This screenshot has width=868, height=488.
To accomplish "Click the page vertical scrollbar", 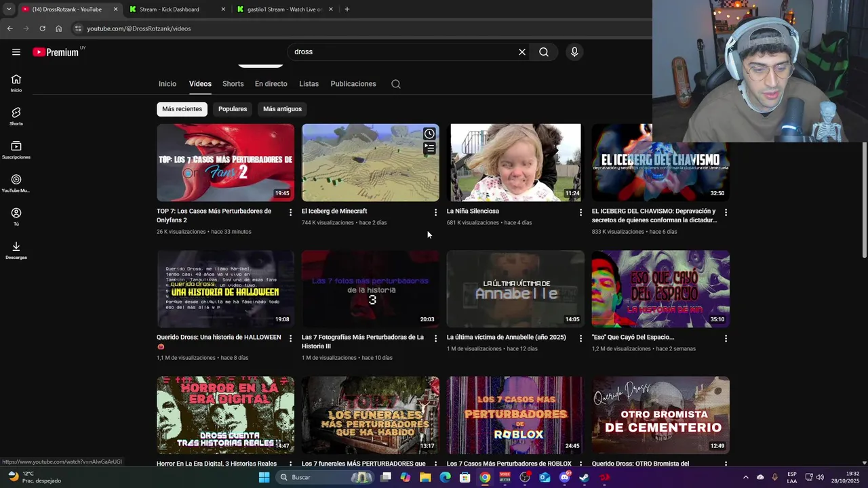I will [x=864, y=200].
